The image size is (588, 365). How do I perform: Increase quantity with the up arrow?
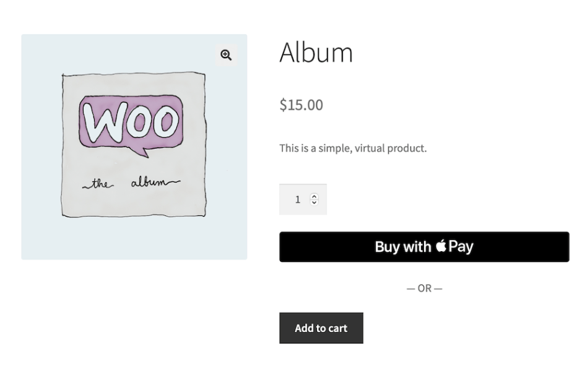(x=314, y=196)
